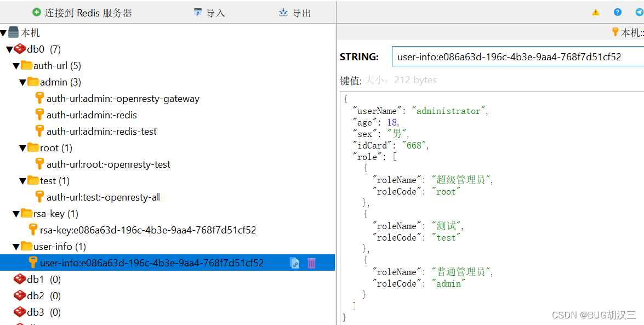Click the test folder icon

[33, 180]
